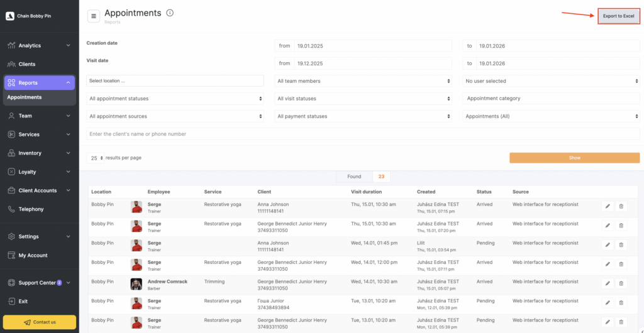Change the 25 results per page selector
This screenshot has height=333, width=644.
95,158
